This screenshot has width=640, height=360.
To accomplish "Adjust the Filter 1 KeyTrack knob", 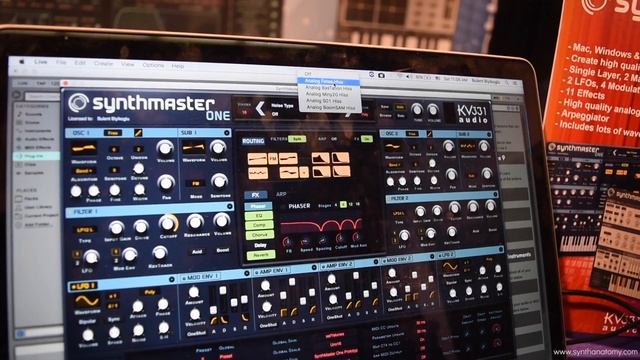I will [x=160, y=253].
